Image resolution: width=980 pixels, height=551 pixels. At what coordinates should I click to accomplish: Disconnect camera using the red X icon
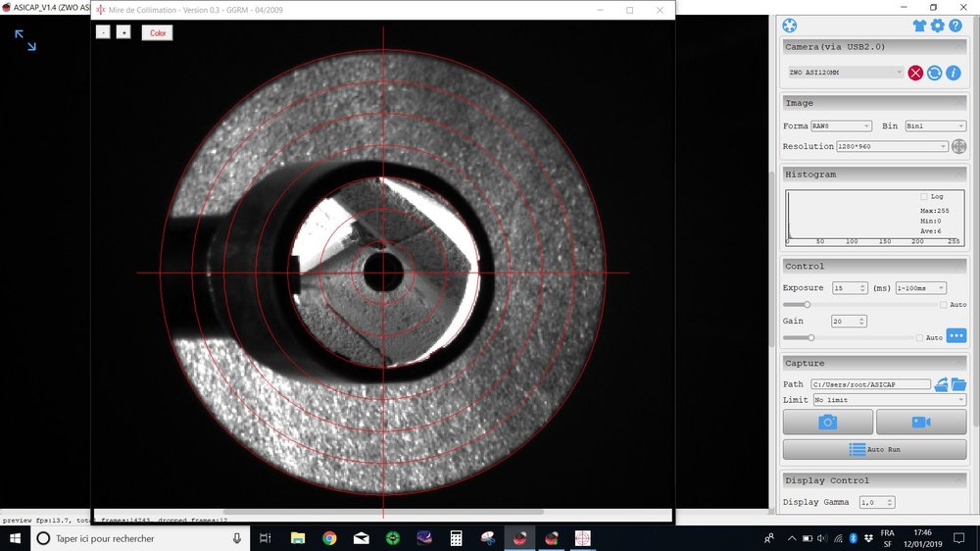click(915, 74)
